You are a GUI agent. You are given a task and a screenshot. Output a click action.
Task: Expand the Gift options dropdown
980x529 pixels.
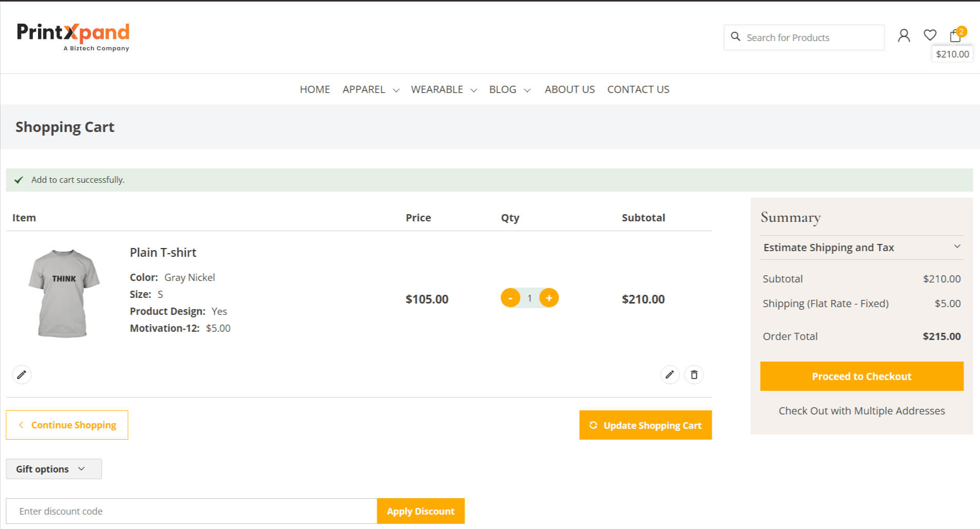53,469
